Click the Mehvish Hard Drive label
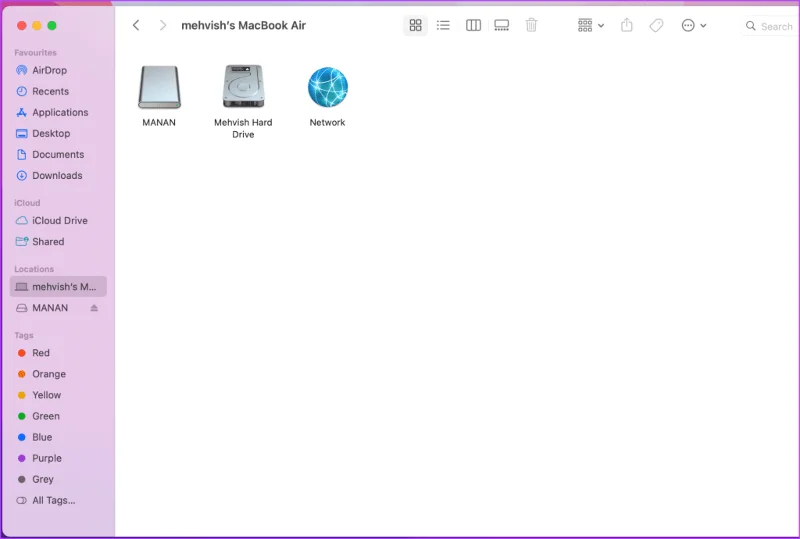This screenshot has width=800, height=539. [x=243, y=128]
